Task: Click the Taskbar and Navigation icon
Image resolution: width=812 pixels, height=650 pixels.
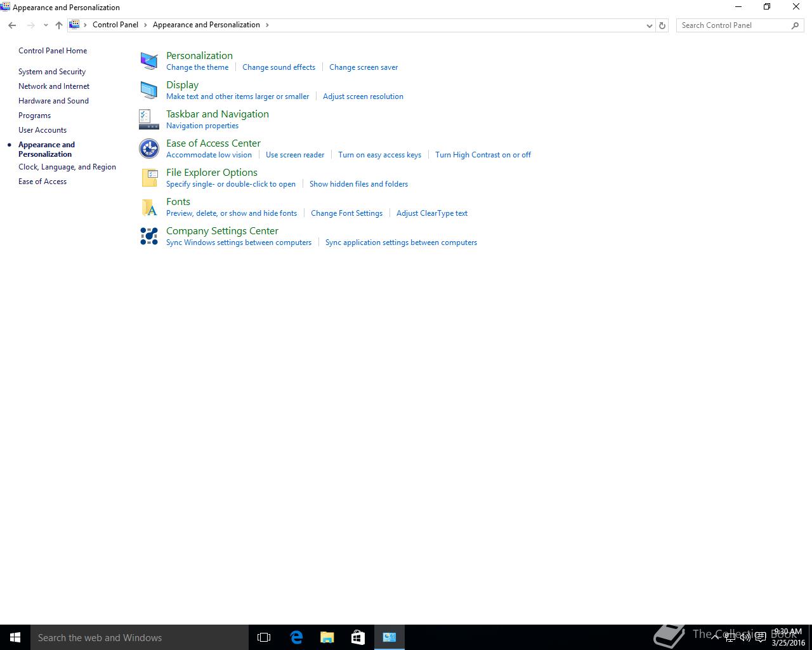Action: (x=149, y=119)
